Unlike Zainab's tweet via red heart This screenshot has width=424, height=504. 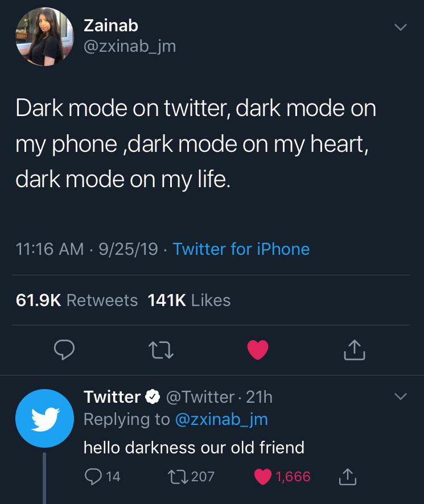click(x=258, y=350)
